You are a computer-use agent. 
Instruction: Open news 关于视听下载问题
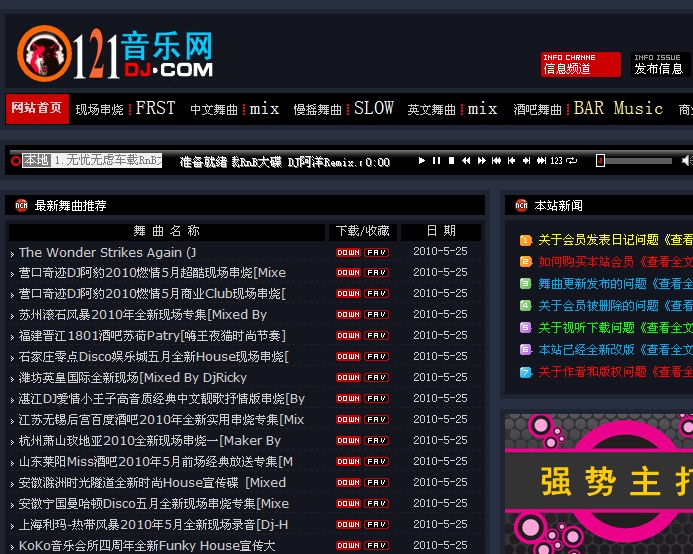coord(616,328)
